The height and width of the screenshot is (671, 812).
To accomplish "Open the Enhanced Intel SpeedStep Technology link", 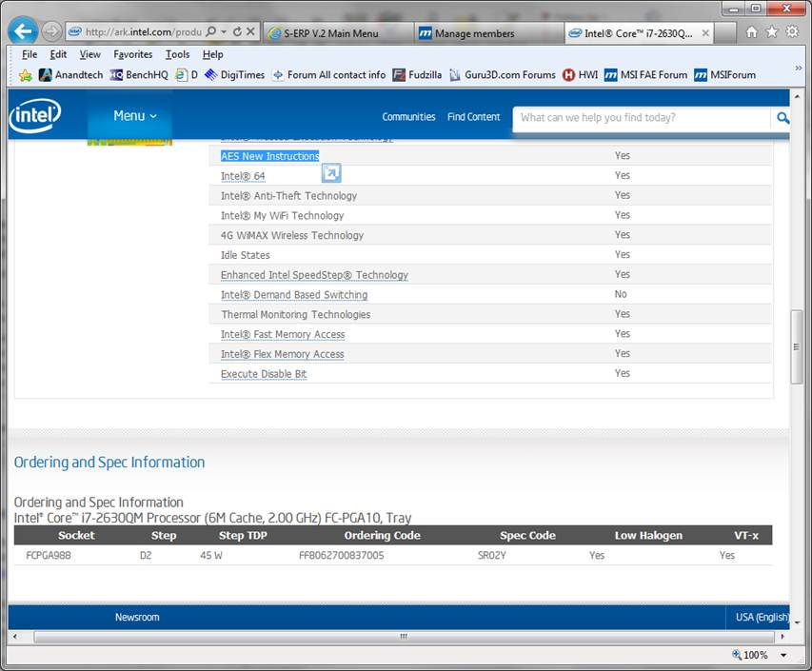I will tap(314, 275).
